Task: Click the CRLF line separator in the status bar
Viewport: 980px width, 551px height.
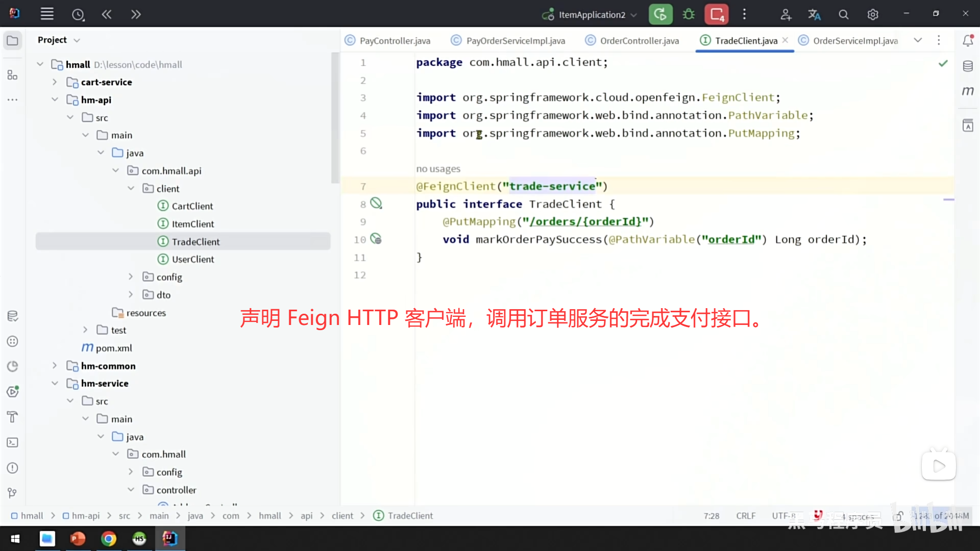Action: [746, 516]
